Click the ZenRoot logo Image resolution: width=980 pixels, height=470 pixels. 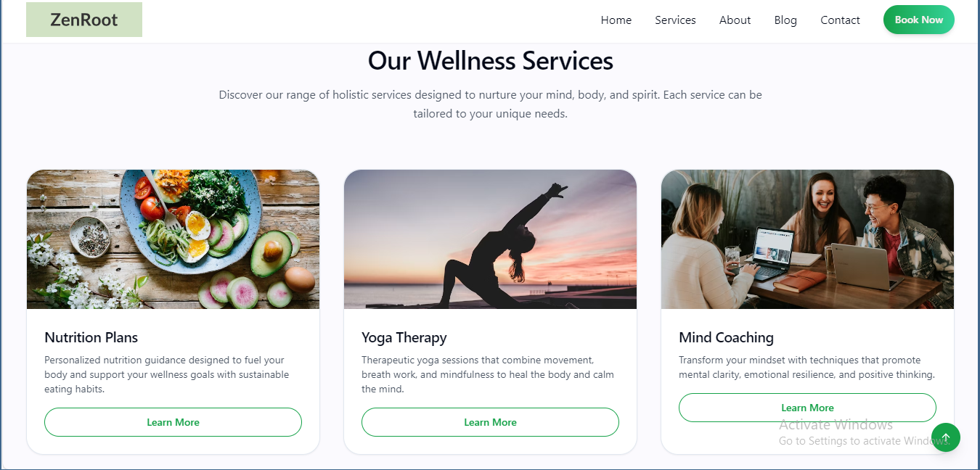coord(84,20)
